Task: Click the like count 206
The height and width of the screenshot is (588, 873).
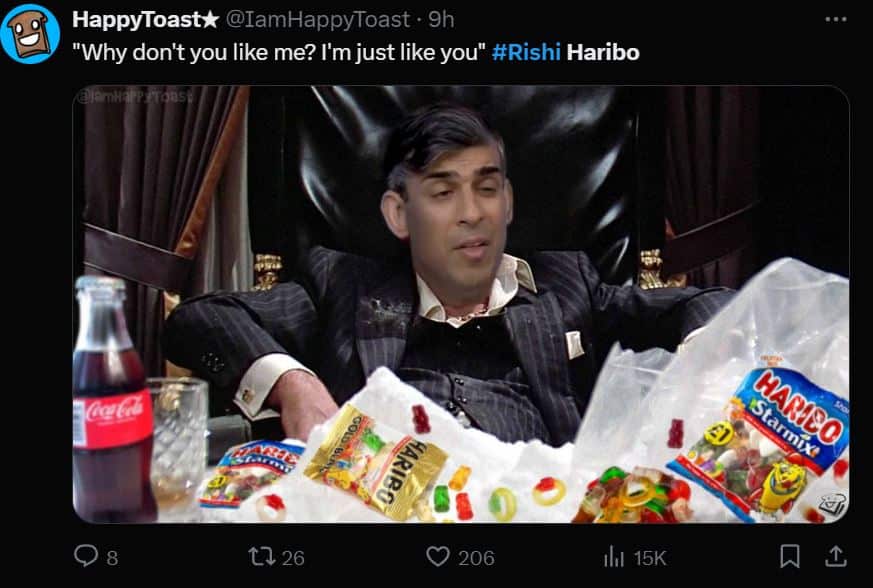Action: pyautogui.click(x=476, y=558)
